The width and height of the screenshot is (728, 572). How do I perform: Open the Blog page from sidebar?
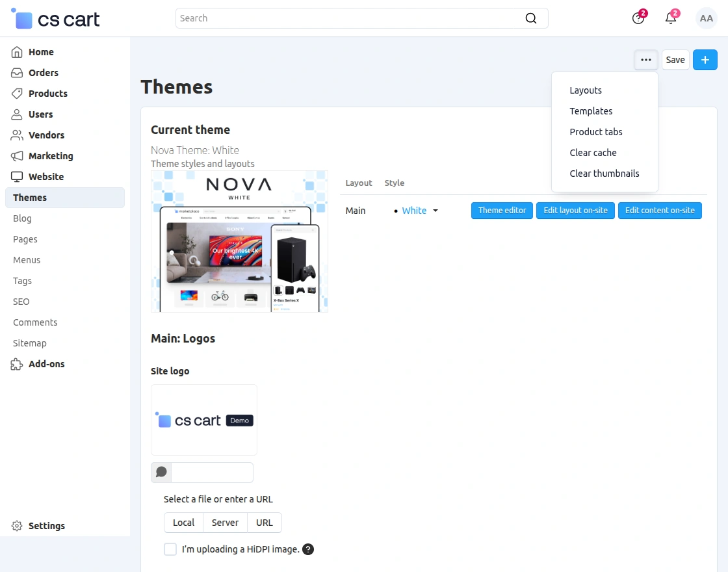pos(22,218)
